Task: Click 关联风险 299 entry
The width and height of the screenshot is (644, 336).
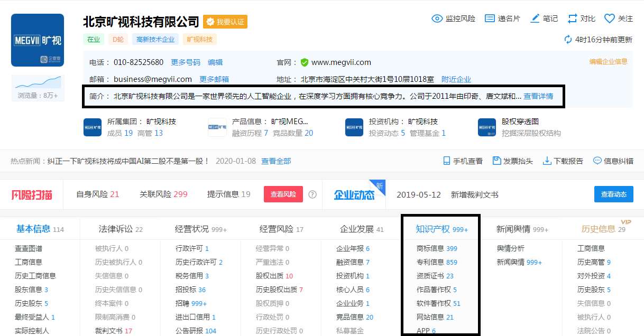Action: [163, 194]
